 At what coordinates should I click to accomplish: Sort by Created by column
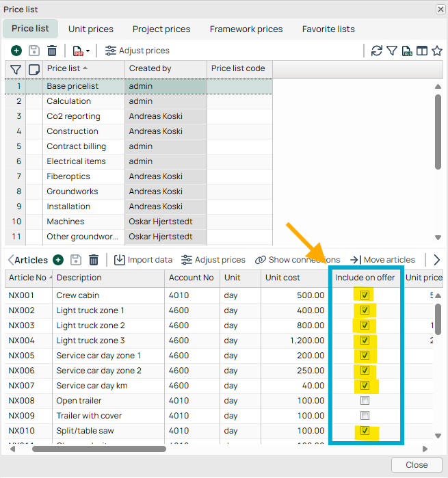[x=166, y=68]
